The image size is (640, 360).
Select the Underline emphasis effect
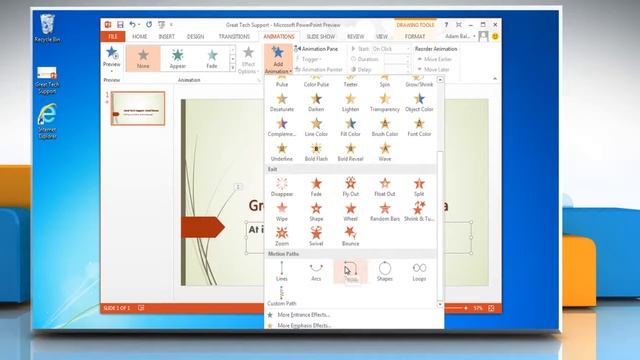tap(282, 152)
